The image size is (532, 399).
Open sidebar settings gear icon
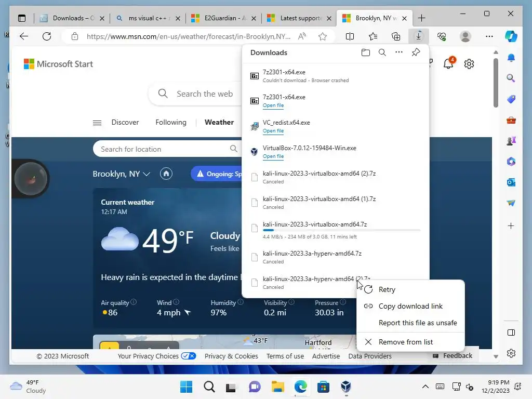511,353
